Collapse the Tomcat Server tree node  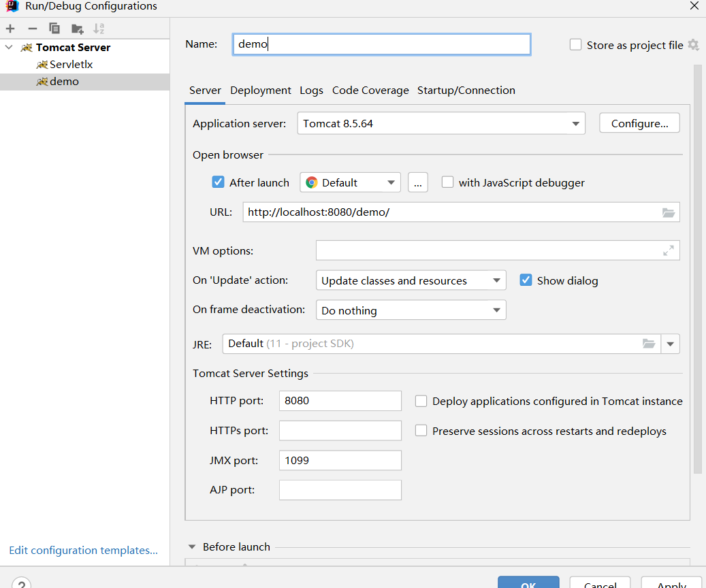pos(9,48)
